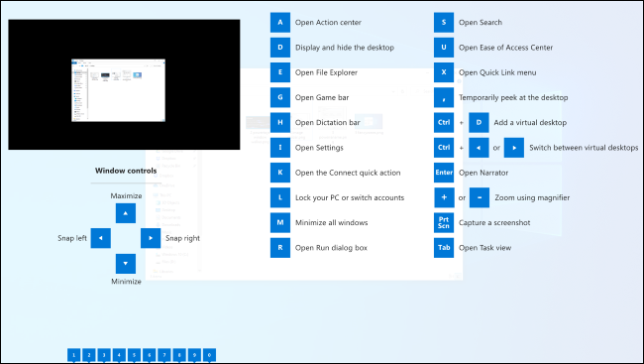
Task: Click the 'Snap right' label
Action: click(x=182, y=239)
